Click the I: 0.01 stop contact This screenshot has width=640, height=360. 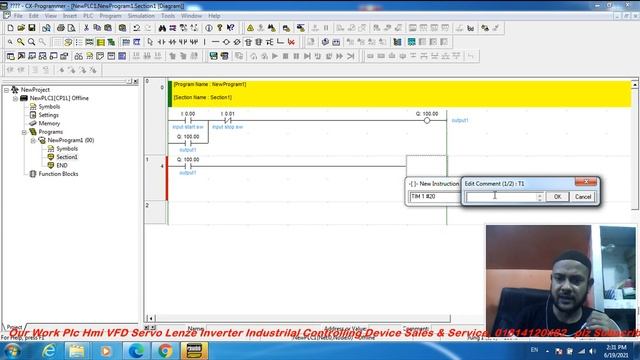[x=227, y=120]
